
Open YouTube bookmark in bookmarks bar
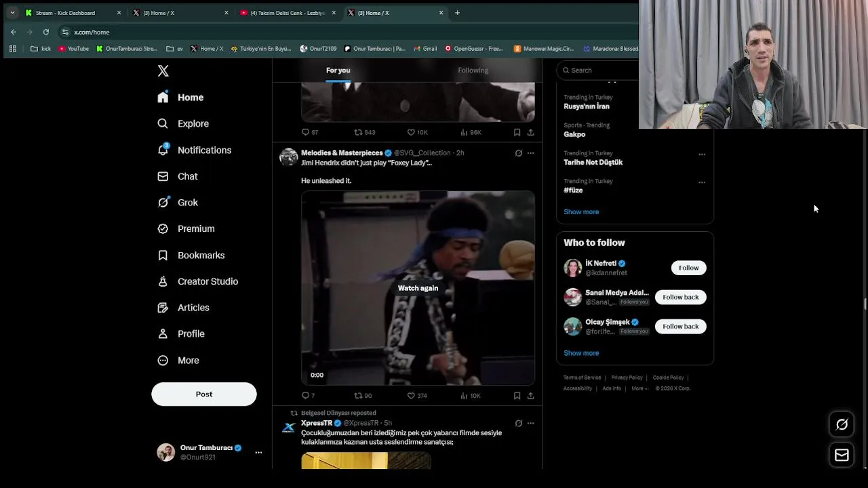[x=73, y=49]
